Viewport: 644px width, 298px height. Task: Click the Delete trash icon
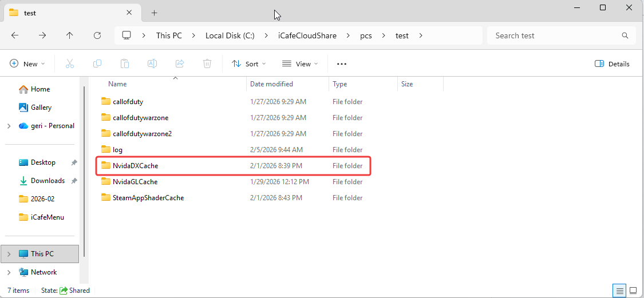point(207,64)
